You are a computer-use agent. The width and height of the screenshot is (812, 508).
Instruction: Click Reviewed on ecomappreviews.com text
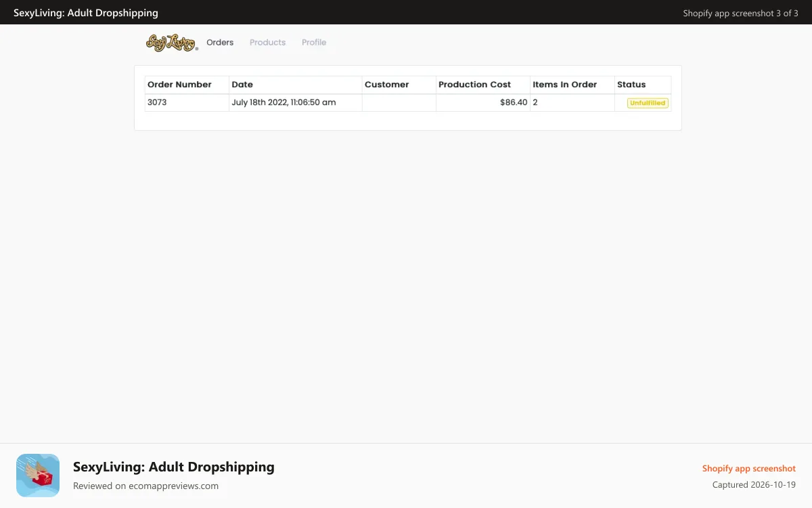point(145,486)
